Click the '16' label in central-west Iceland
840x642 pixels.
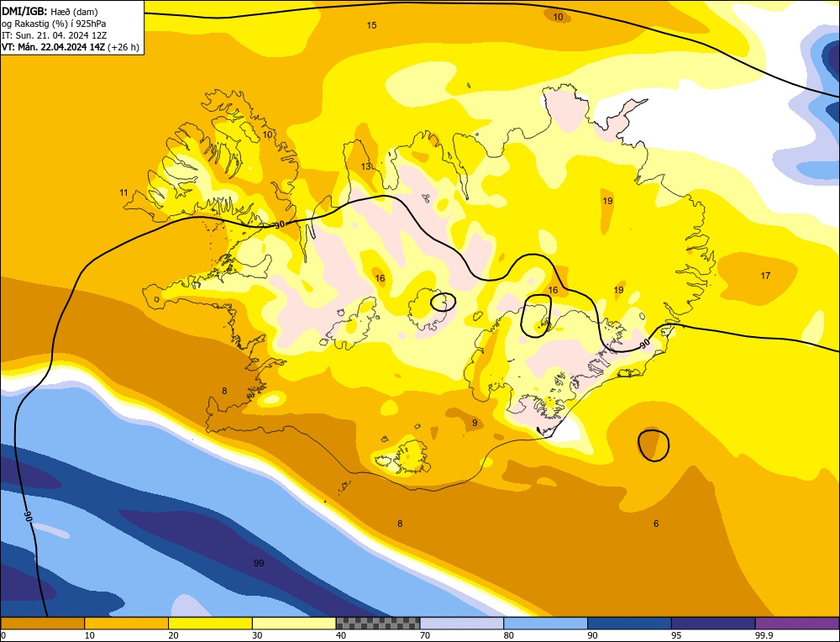pos(380,279)
